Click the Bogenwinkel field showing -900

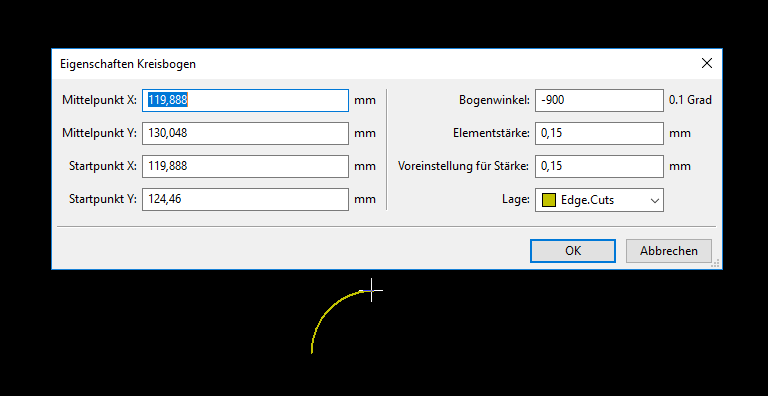click(599, 100)
